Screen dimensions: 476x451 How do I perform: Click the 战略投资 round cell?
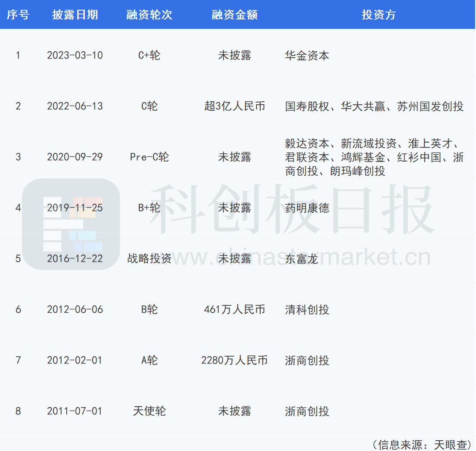(x=149, y=258)
